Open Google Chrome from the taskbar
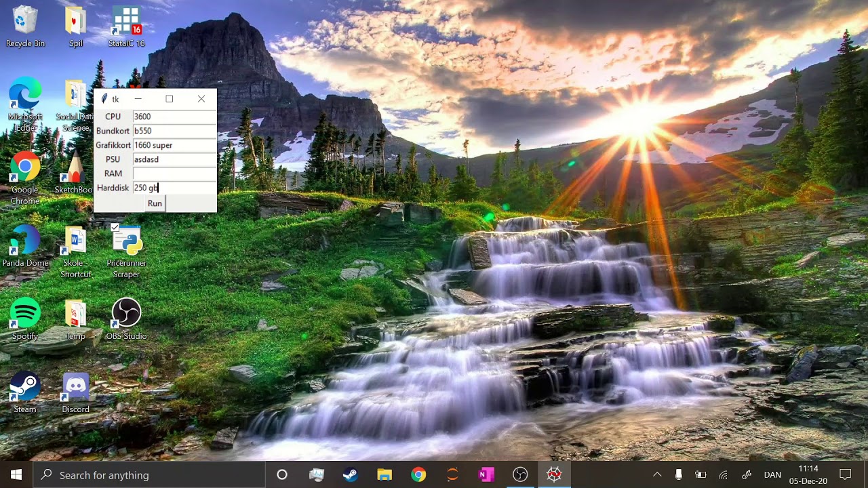Screen dimensions: 868x488 click(418, 474)
